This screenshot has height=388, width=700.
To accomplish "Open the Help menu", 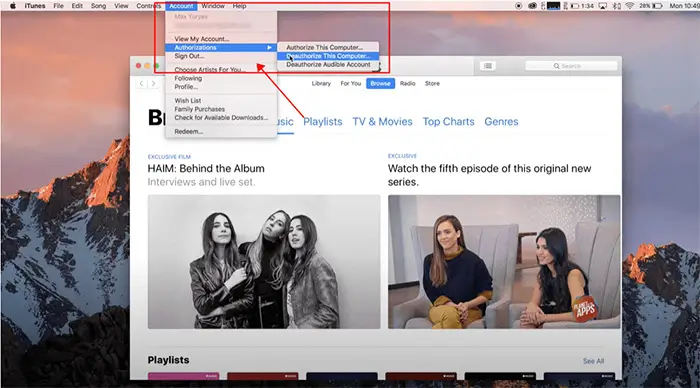I will point(239,6).
